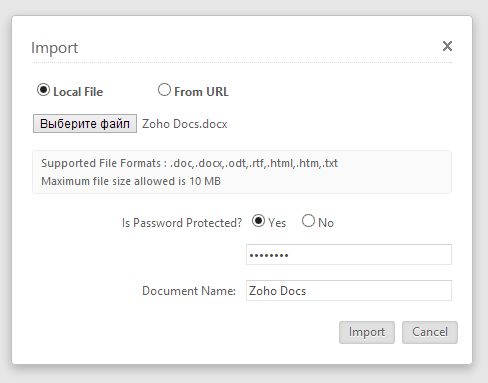Dismiss the dialog with the Cancel button
Viewport: 488px width, 383px height.
430,332
